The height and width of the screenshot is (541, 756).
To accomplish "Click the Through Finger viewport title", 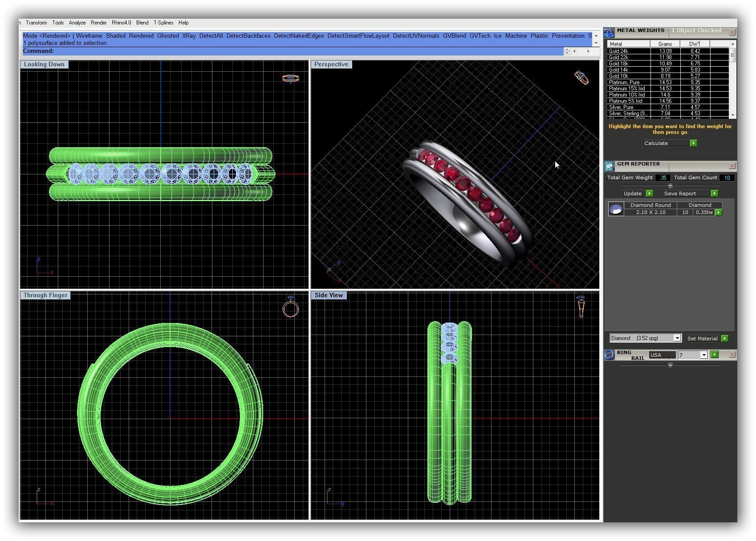I will tap(45, 295).
